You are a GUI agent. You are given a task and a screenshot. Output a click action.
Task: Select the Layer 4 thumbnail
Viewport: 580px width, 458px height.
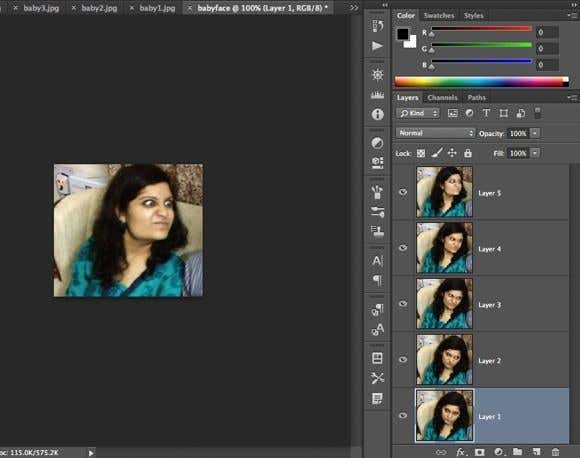444,248
